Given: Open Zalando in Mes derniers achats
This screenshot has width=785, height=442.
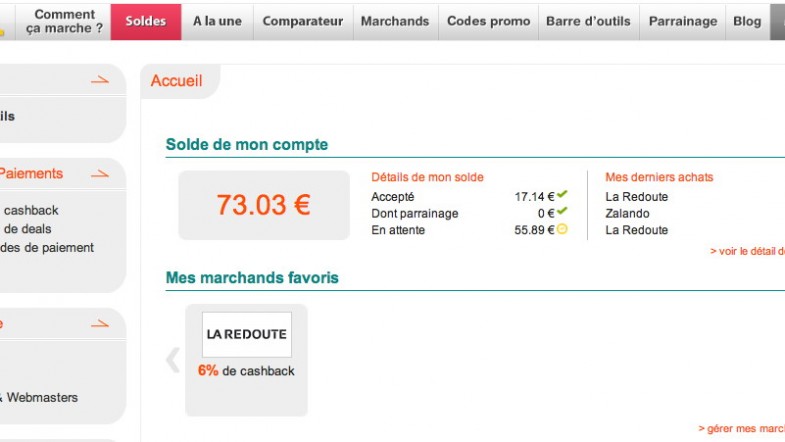Looking at the screenshot, I should tap(627, 213).
